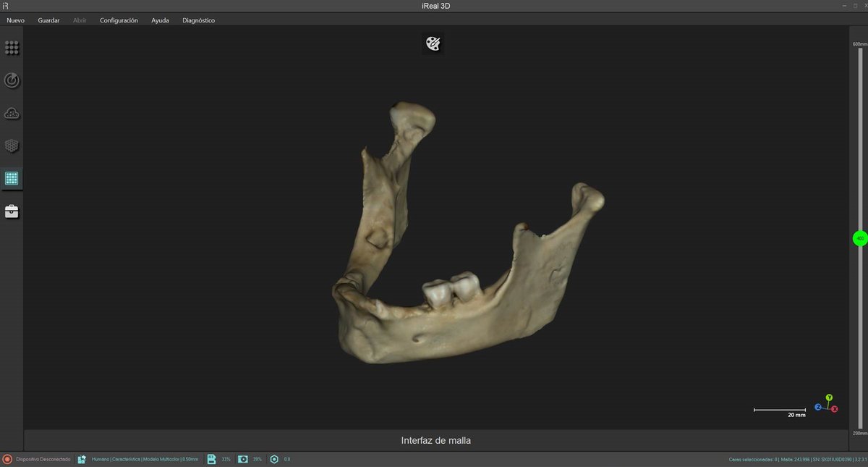Select the circular scan sidebar icon

[x=12, y=80]
